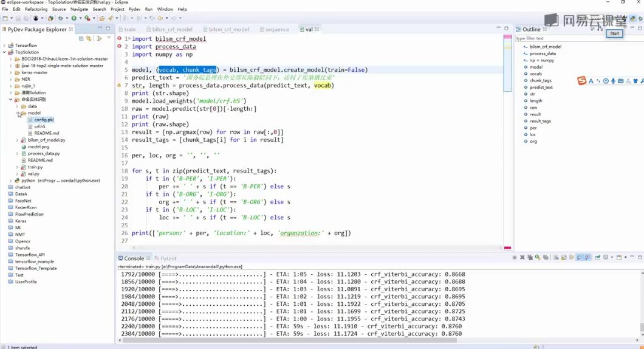Screen dimensions: 644x349
Task: Click the Sogou microphone voice input icon
Action: pyautogui.click(x=613, y=81)
